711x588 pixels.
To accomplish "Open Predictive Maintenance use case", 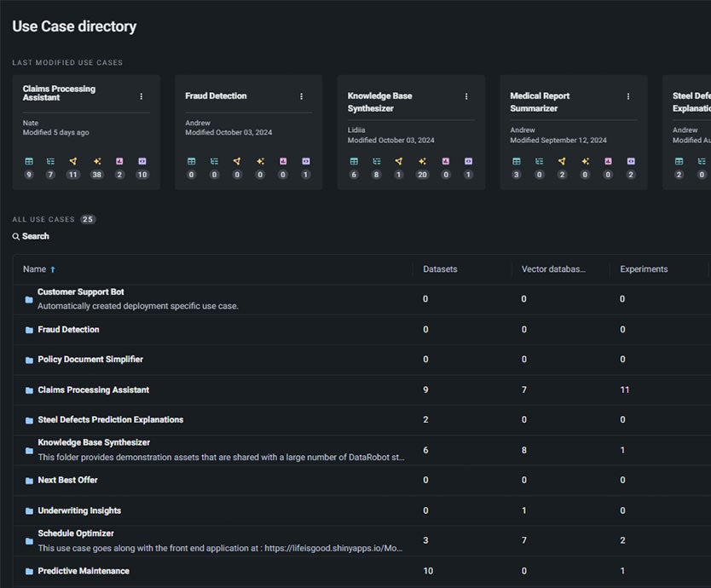I will click(x=84, y=571).
